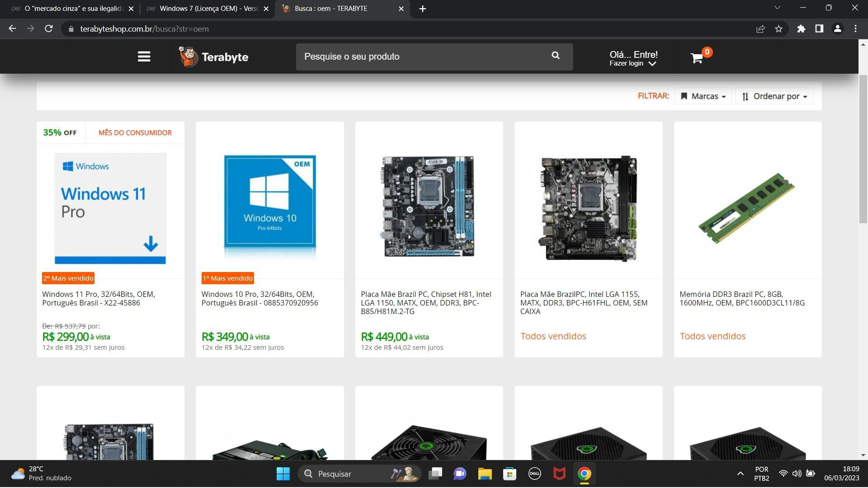This screenshot has height=488, width=868.
Task: Open Chrome tab search chevron
Action: coord(777,8)
